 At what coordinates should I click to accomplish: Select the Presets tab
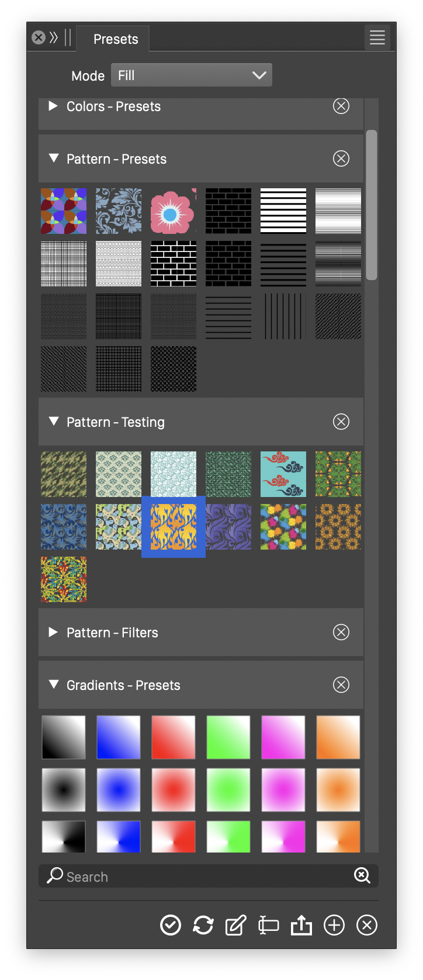[116, 39]
